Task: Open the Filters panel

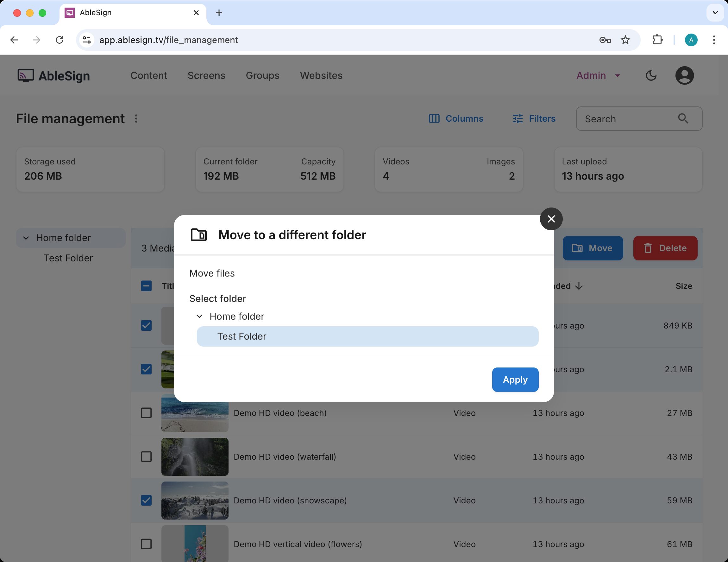Action: coord(534,119)
